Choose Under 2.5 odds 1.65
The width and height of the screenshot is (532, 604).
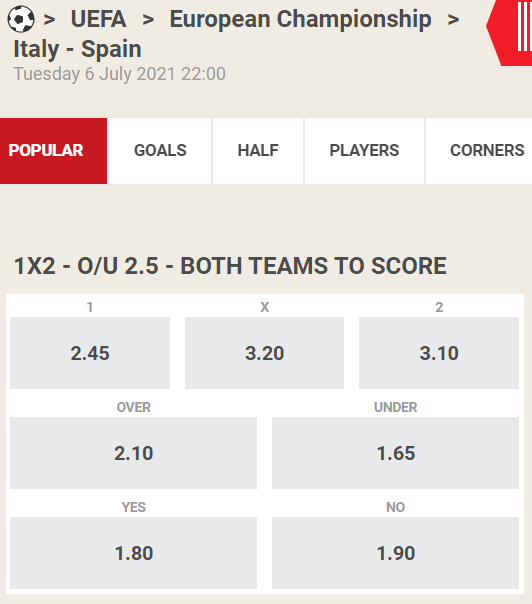click(395, 453)
